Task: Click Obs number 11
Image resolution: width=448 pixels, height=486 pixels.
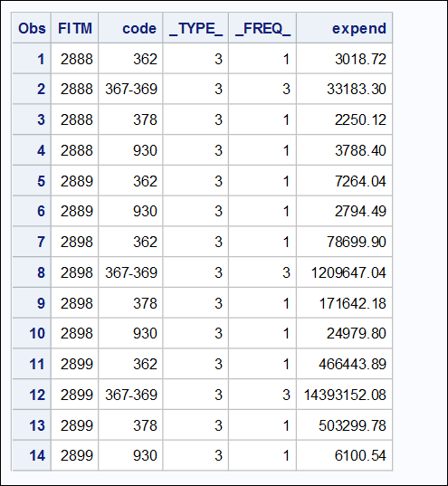Action: 37,364
